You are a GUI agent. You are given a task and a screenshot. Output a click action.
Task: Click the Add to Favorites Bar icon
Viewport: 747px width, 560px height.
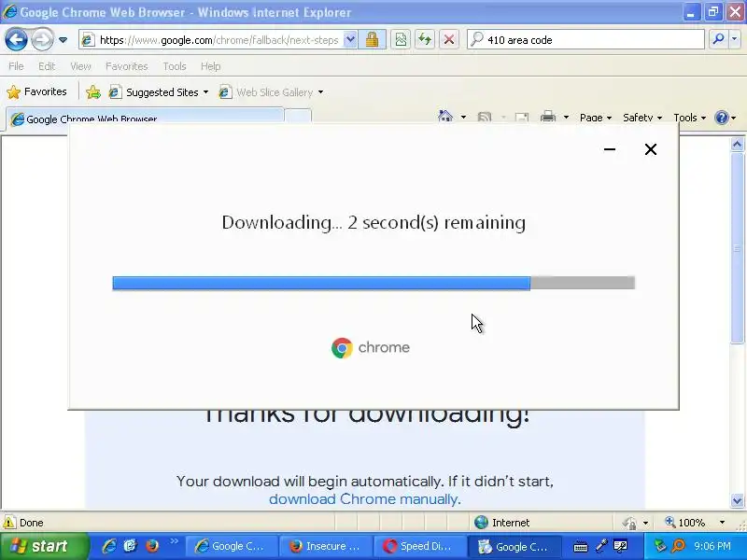pos(93,91)
